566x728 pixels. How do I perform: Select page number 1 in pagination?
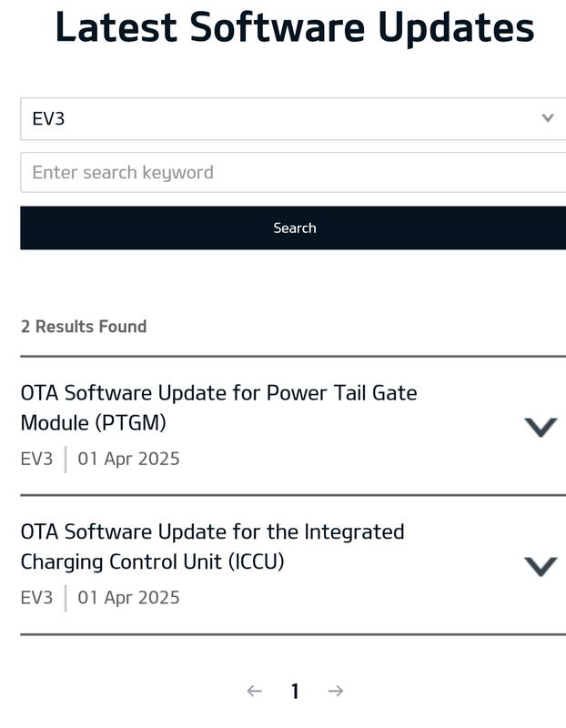[x=295, y=692]
